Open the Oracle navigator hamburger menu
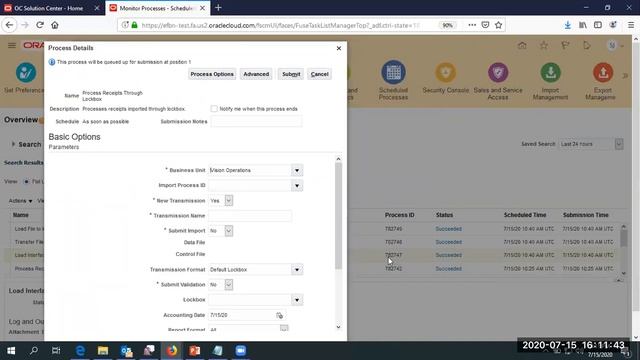The width and height of the screenshot is (640, 360). pos(12,45)
